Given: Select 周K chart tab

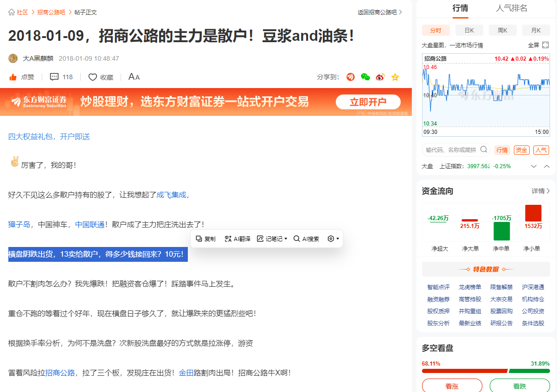Looking at the screenshot, I should 503,30.
